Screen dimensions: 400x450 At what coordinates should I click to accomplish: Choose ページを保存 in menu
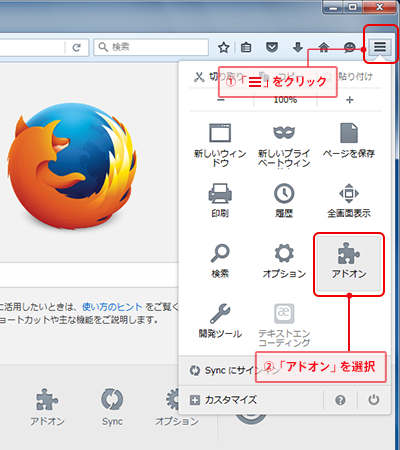349,140
